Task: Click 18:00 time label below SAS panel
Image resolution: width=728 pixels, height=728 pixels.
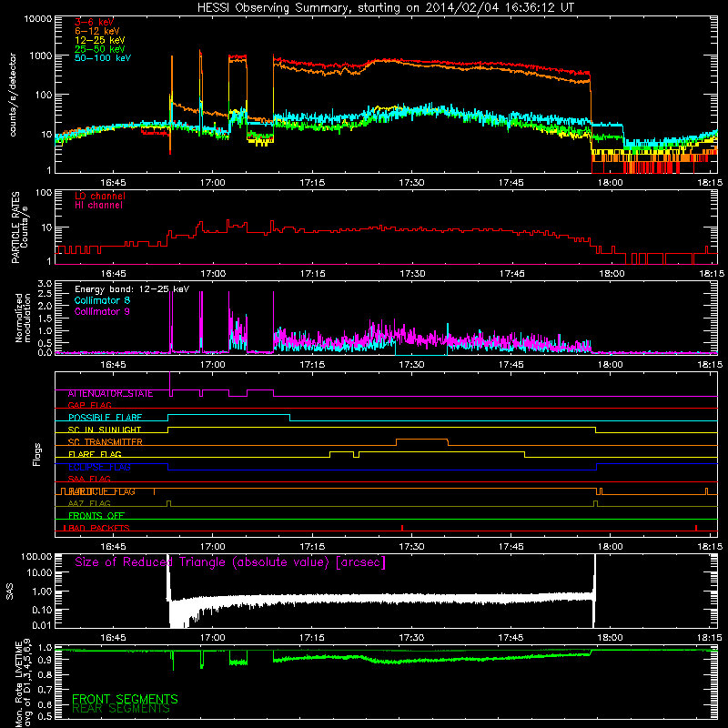Action: pyautogui.click(x=610, y=638)
